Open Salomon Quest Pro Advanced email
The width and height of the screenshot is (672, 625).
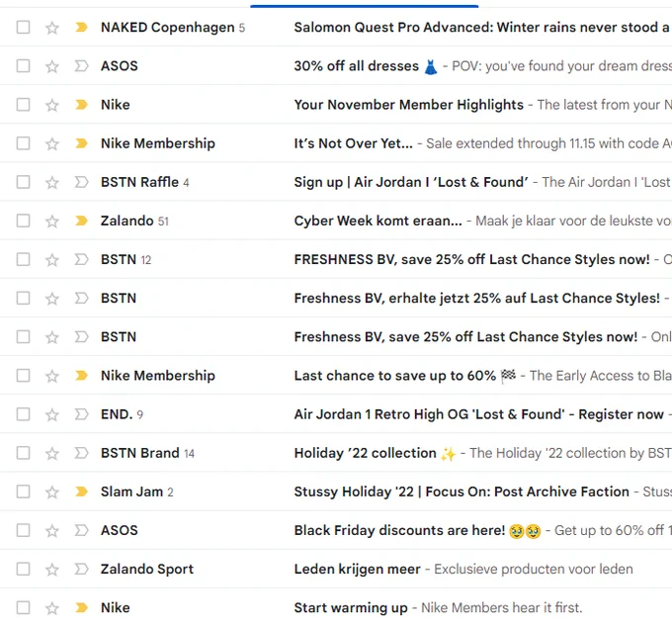482,28
